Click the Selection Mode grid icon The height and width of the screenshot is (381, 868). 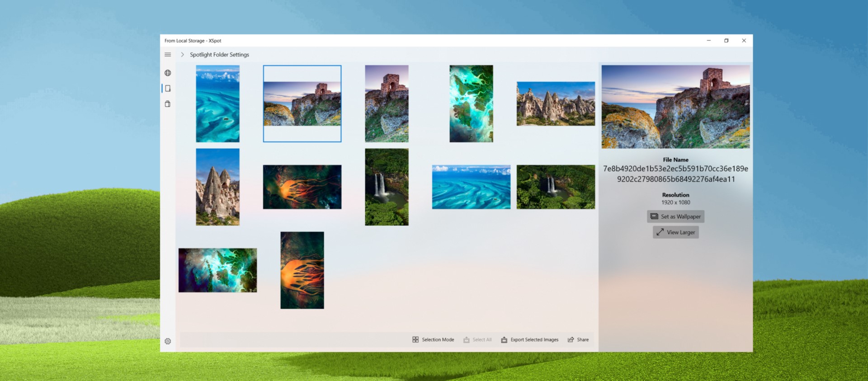click(x=415, y=339)
